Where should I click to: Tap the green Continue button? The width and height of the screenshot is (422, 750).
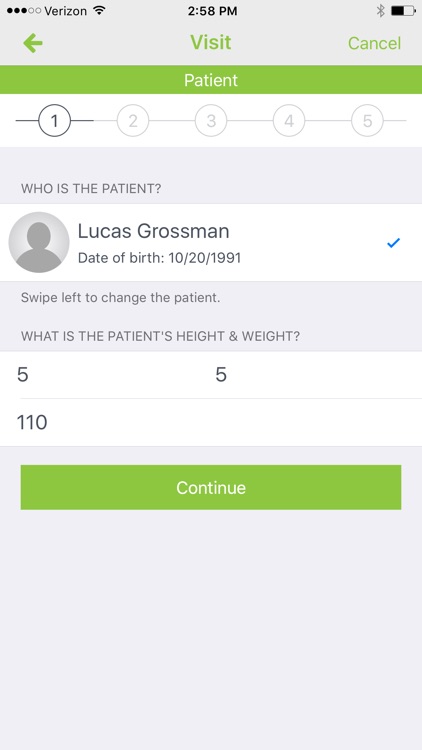211,487
